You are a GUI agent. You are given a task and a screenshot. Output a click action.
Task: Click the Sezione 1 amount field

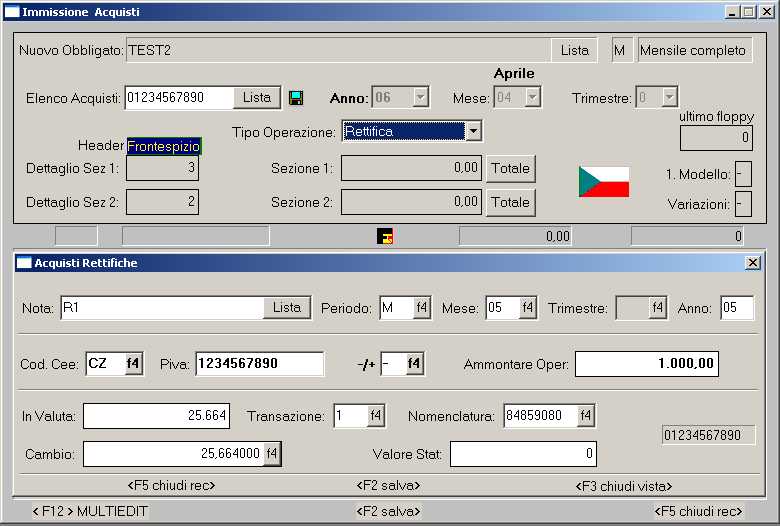click(x=411, y=168)
